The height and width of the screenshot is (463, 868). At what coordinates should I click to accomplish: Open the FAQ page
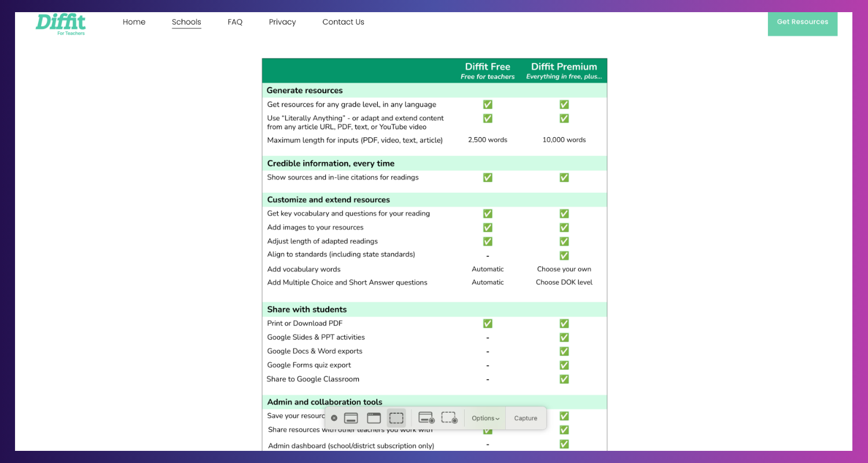[x=235, y=22]
